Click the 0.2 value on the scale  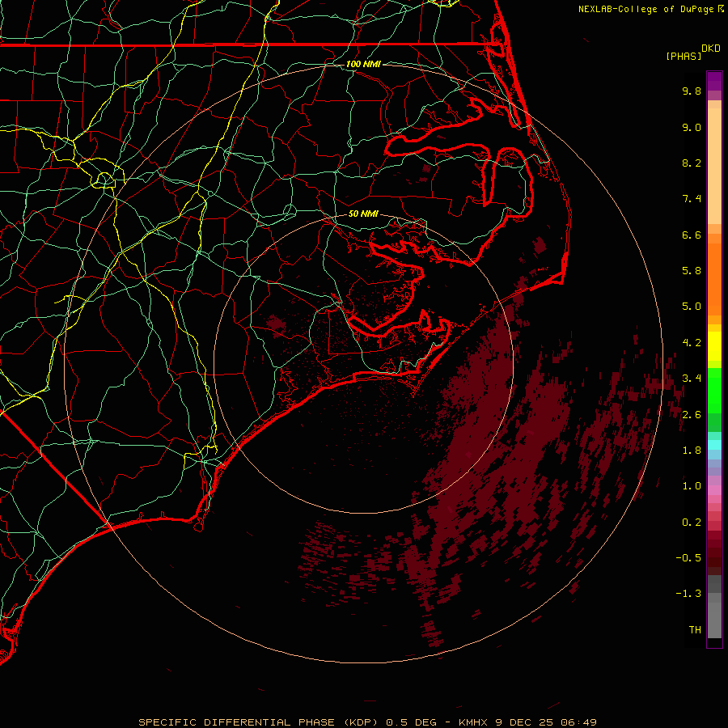[692, 523]
